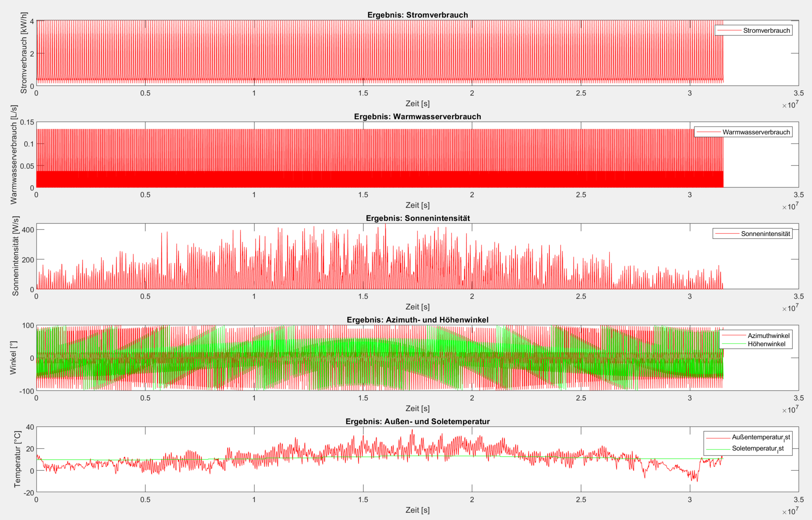
Task: Click the 'Ergebnis: Außen- und Soletemperatur' title
Action: coord(417,422)
